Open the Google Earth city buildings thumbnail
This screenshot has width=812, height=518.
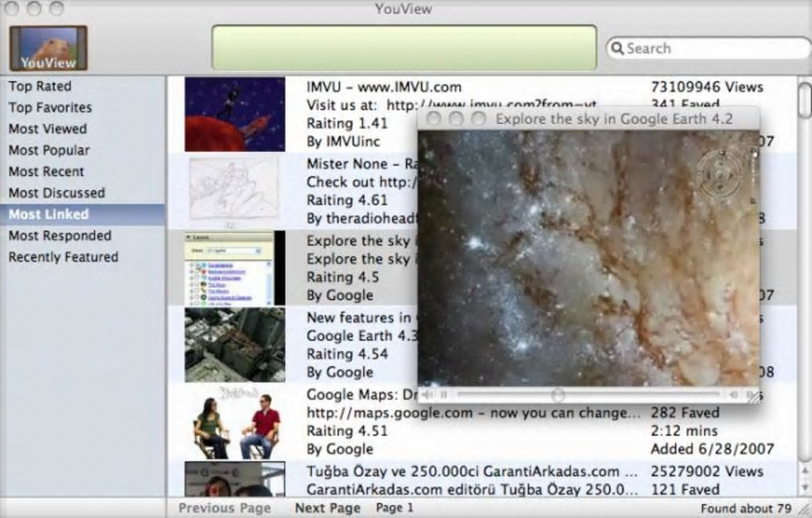[234, 345]
